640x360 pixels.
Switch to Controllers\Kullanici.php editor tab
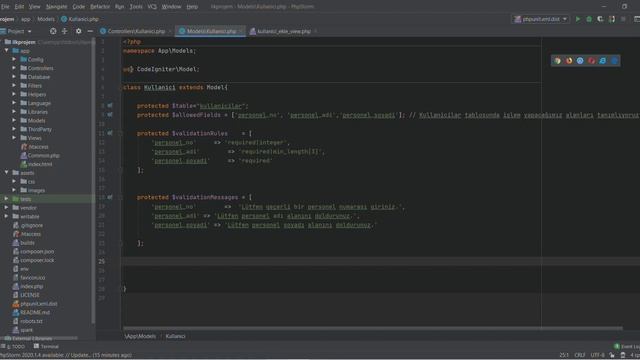point(136,31)
